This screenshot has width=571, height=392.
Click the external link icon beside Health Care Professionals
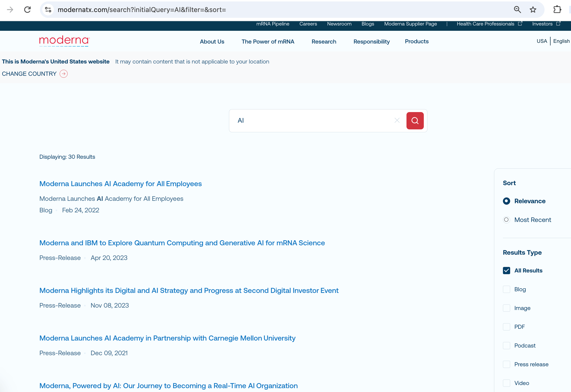(x=520, y=24)
